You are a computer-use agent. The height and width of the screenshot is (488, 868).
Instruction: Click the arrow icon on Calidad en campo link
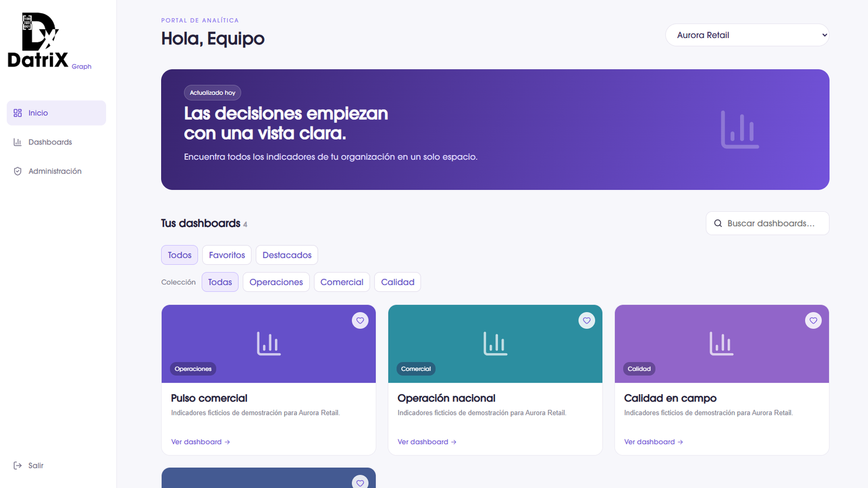(x=680, y=442)
